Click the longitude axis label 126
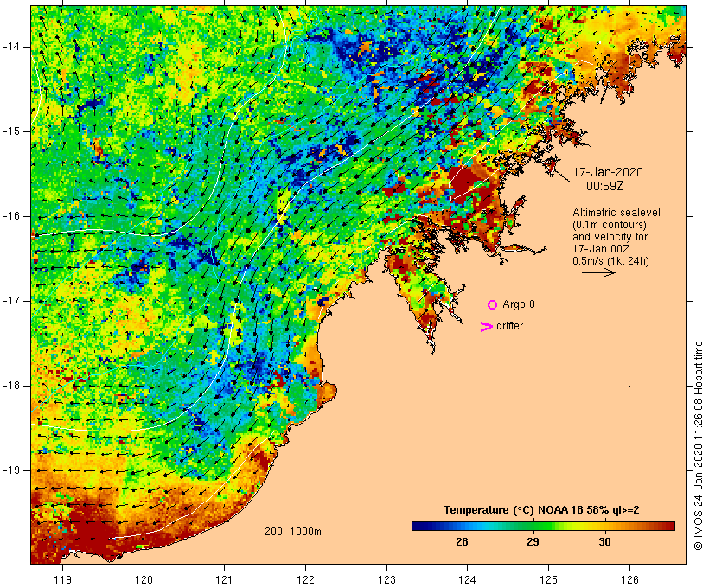The height and width of the screenshot is (588, 709). click(x=629, y=579)
